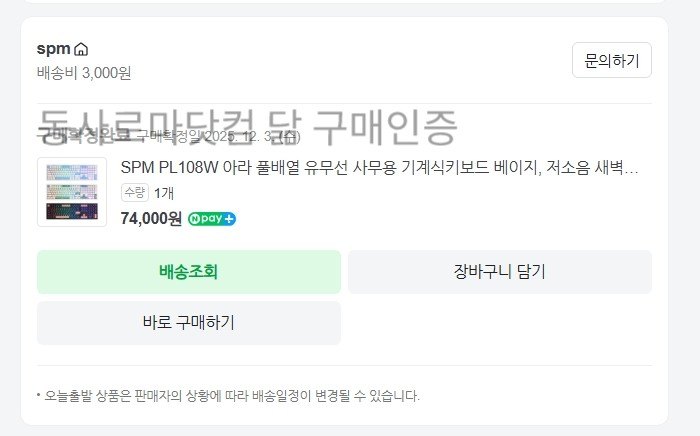700x436 pixels.
Task: Open the SPM PL108W product title link
Action: [x=379, y=167]
